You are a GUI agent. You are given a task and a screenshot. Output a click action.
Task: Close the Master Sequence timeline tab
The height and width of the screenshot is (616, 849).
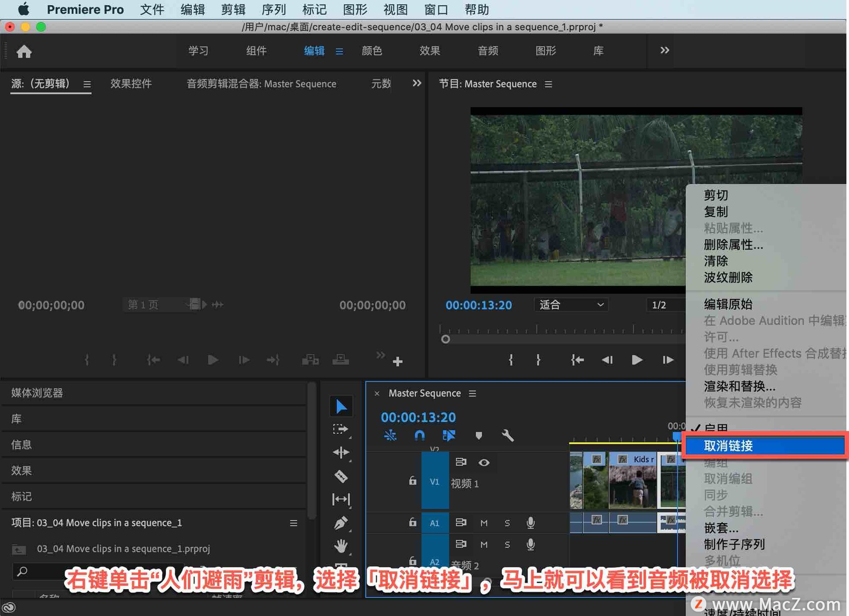point(377,394)
